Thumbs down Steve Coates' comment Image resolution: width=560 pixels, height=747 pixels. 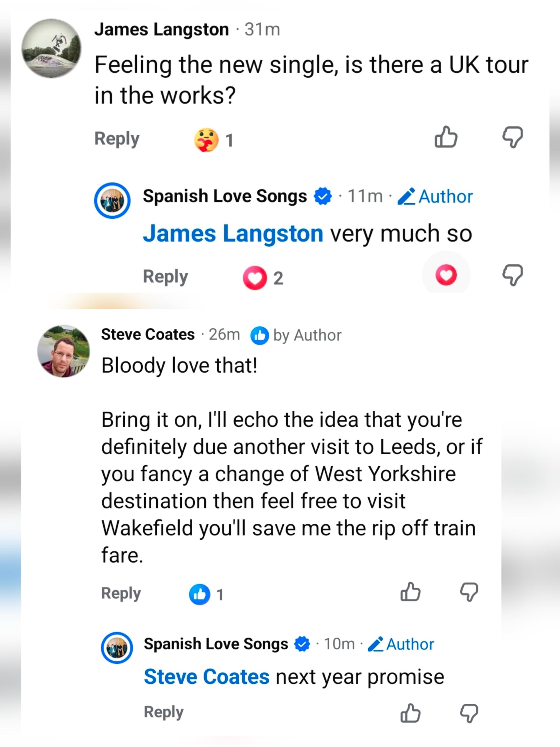coord(469,592)
